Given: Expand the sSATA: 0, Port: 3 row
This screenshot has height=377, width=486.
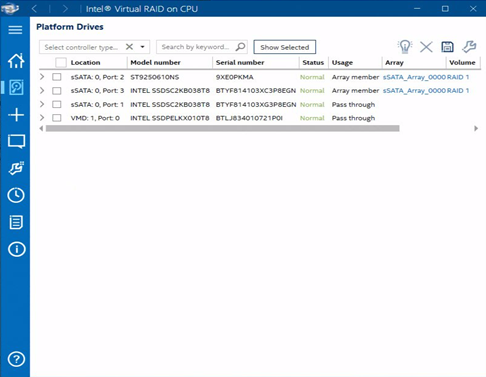Looking at the screenshot, I should point(42,90).
